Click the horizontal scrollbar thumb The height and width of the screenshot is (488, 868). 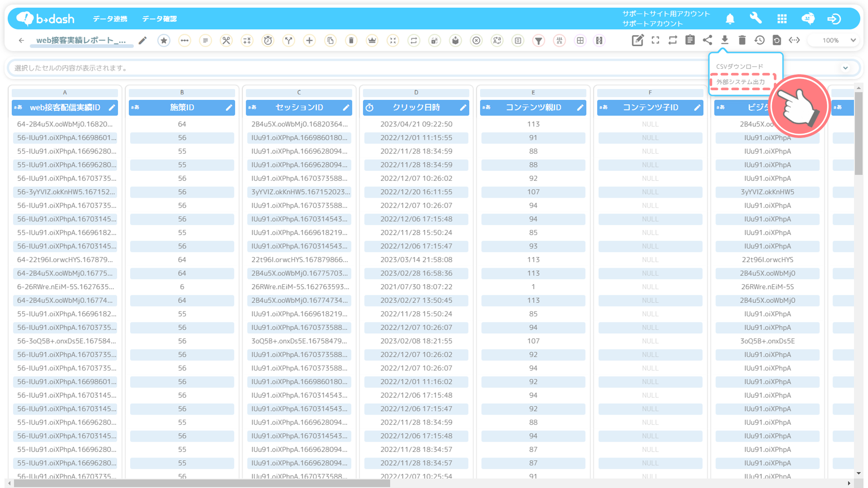click(x=202, y=483)
